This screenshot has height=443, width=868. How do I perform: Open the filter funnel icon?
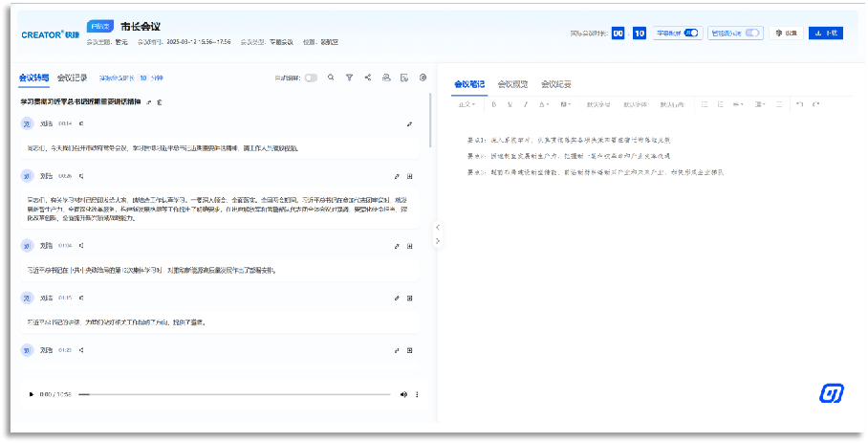pos(349,78)
